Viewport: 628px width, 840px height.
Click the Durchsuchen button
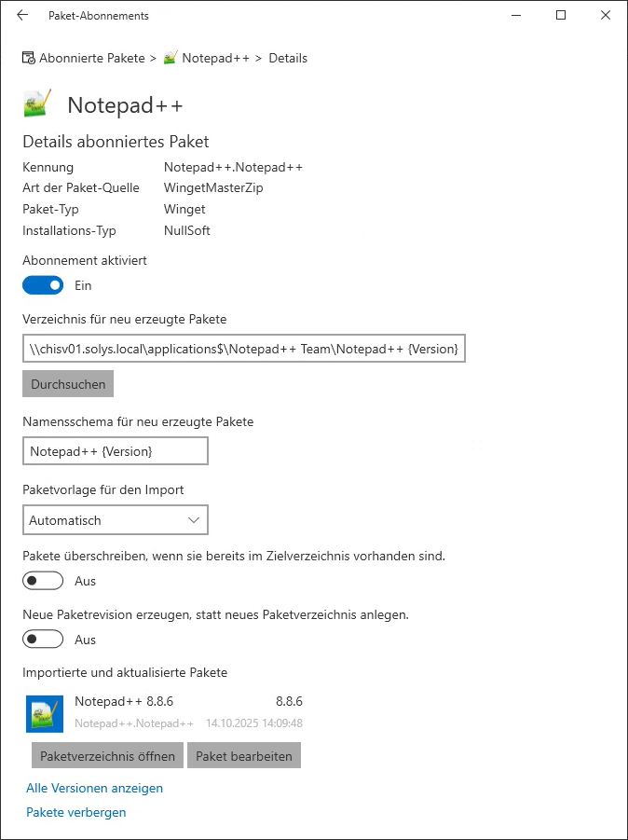coord(68,384)
